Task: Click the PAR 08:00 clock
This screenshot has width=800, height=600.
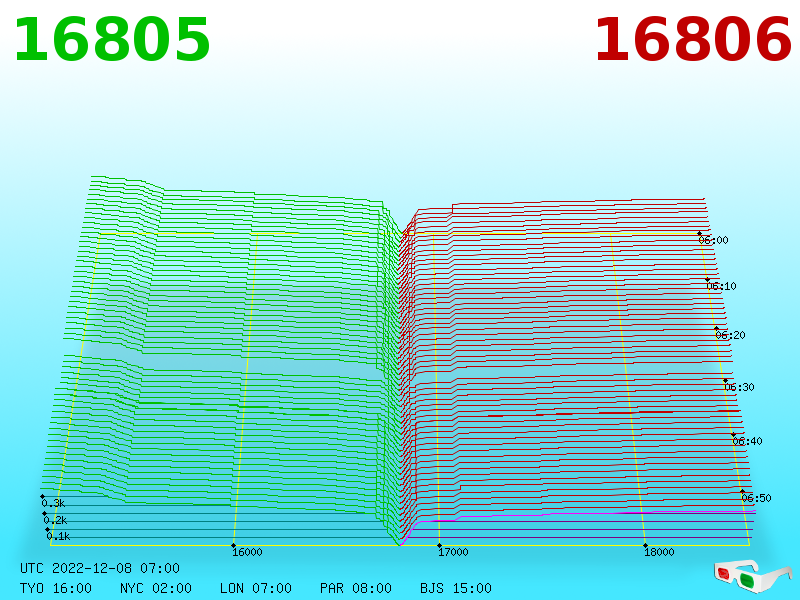Action: coord(356,588)
